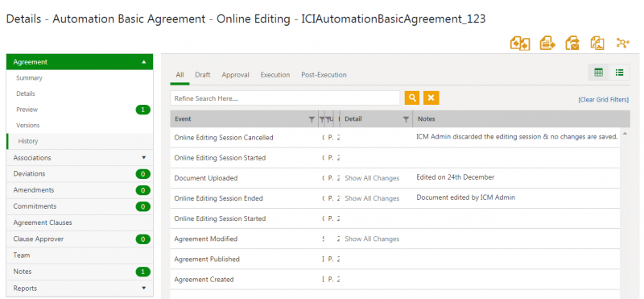Click the Clear Grid Filters link
The height and width of the screenshot is (299, 644).
point(603,100)
